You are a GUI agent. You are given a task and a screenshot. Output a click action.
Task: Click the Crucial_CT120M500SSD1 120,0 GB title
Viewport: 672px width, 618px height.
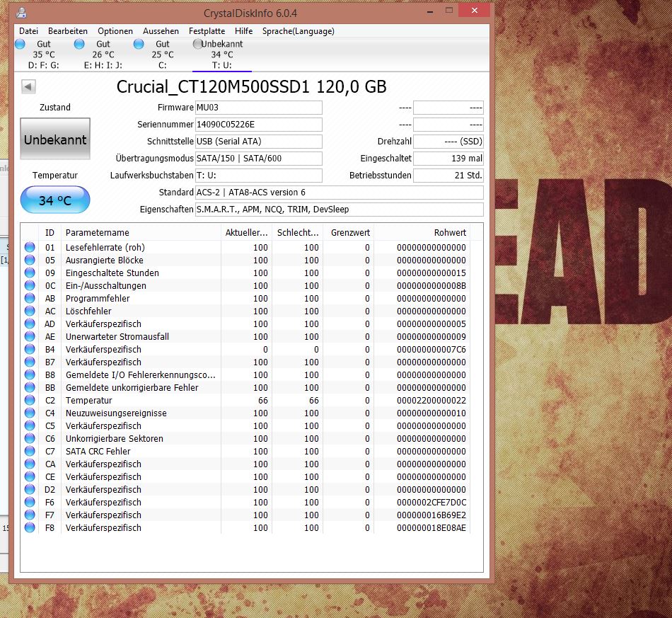coord(252,86)
